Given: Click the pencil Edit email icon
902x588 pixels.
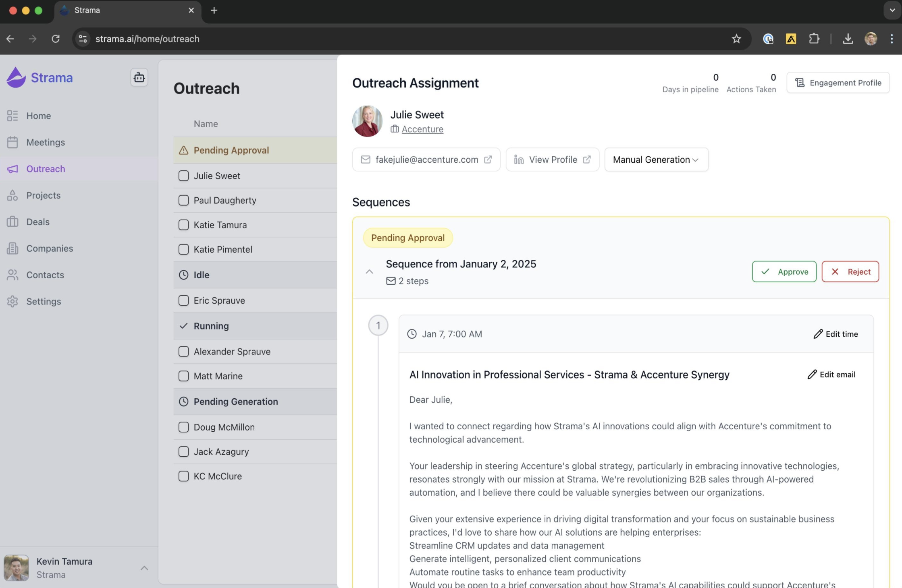Looking at the screenshot, I should pos(812,375).
